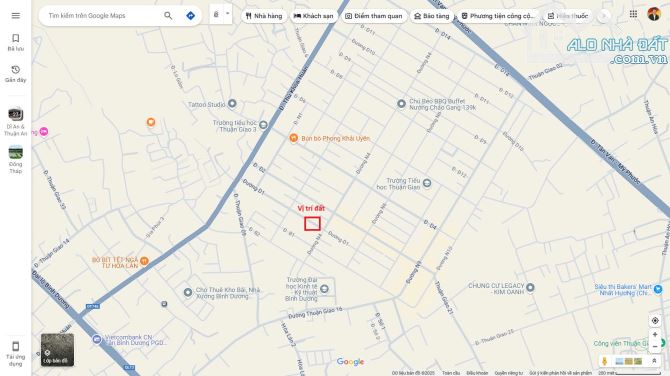The width and height of the screenshot is (670, 376).
Task: Click the unlabeled orange restaurant pin
Action: (x=150, y=122)
